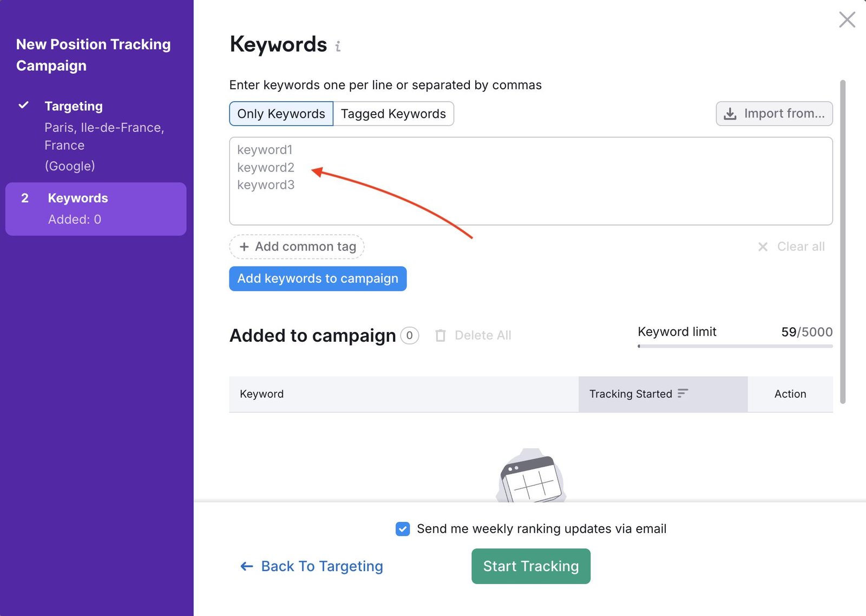Click the added-to-campaign count badge 0
This screenshot has width=866, height=616.
tap(410, 335)
